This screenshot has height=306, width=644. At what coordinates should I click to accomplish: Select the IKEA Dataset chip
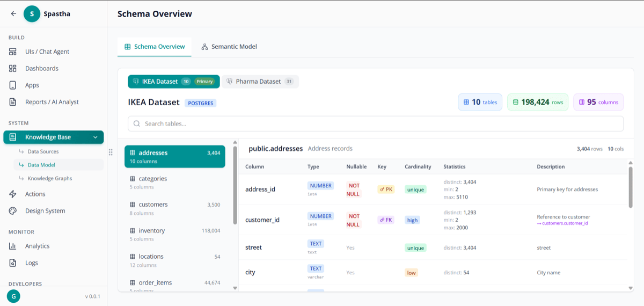click(174, 82)
